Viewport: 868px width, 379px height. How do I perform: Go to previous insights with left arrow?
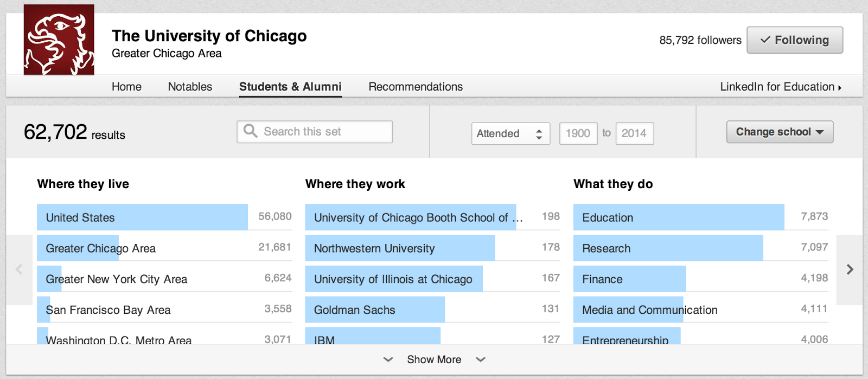point(19,269)
